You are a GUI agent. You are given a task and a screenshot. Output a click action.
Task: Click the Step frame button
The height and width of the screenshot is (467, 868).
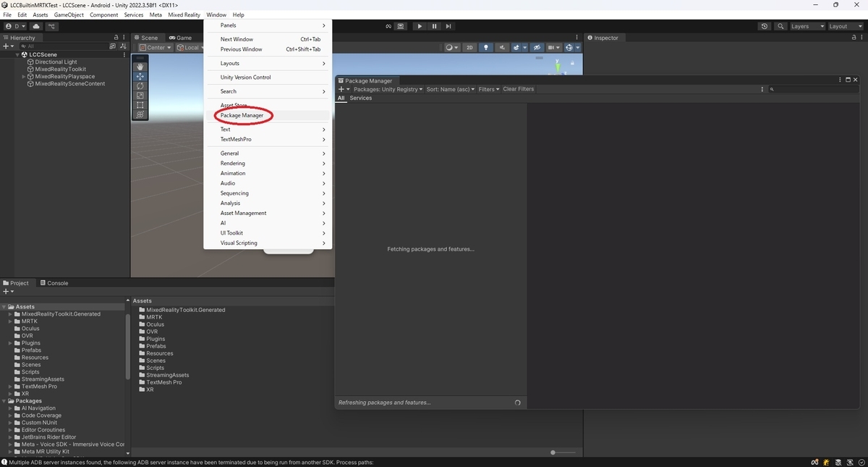[x=448, y=26]
